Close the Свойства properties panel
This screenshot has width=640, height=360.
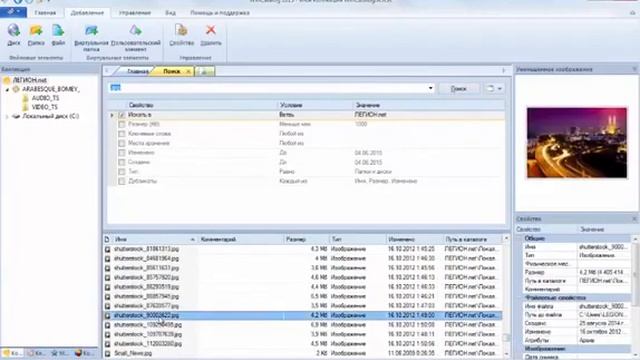(x=634, y=219)
